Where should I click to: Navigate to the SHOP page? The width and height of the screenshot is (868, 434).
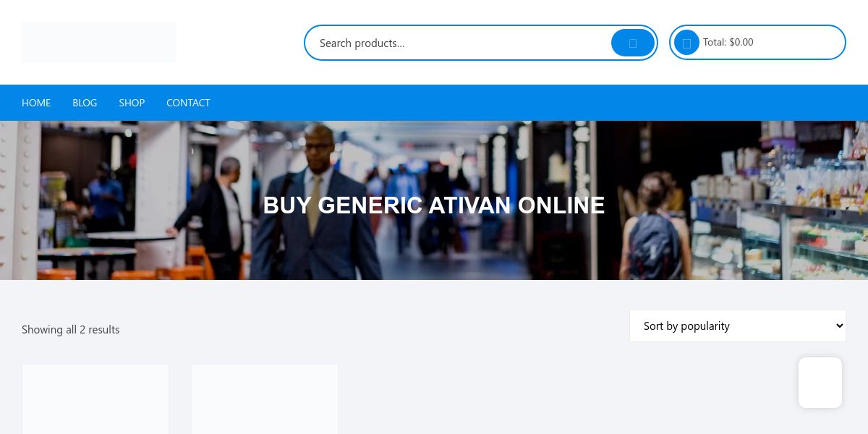click(x=132, y=103)
